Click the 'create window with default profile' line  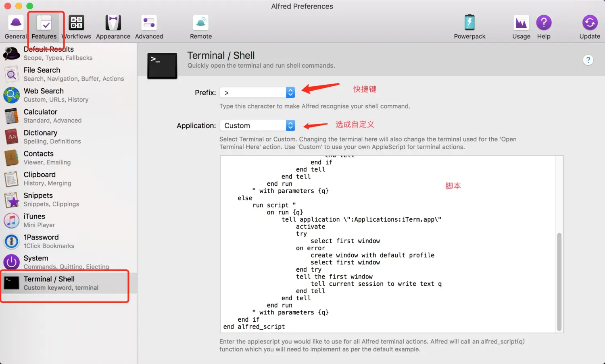click(372, 256)
